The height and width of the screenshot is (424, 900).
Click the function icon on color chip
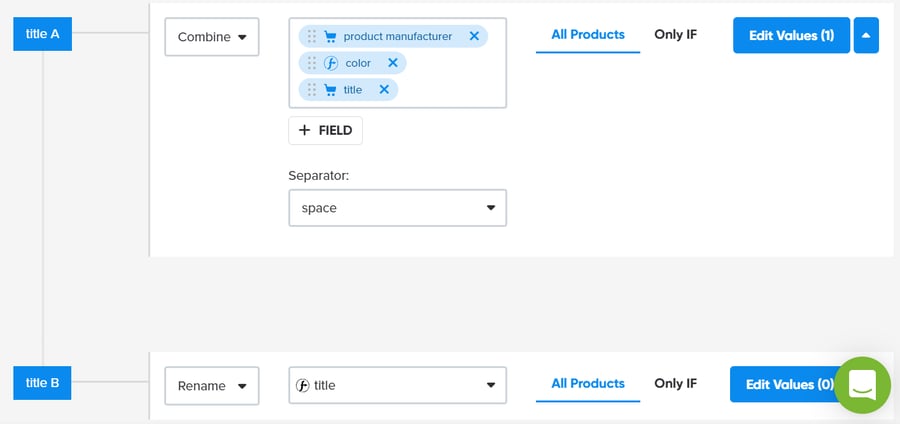(331, 63)
